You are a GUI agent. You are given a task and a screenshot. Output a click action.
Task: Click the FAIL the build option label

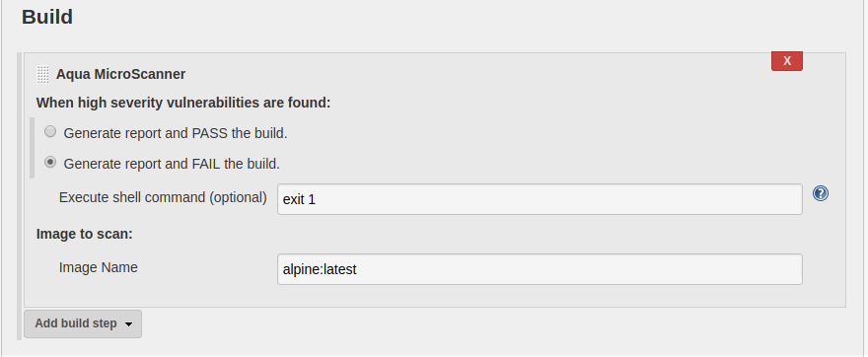[x=172, y=164]
